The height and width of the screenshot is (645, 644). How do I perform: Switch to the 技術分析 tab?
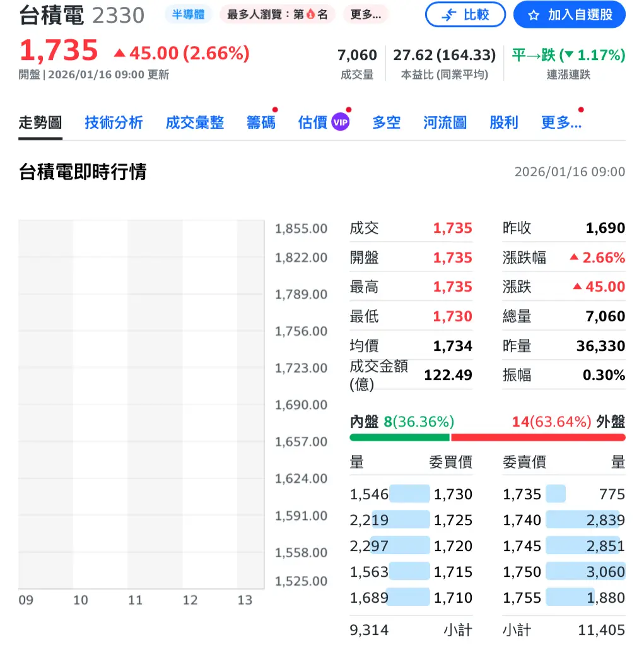coord(114,122)
